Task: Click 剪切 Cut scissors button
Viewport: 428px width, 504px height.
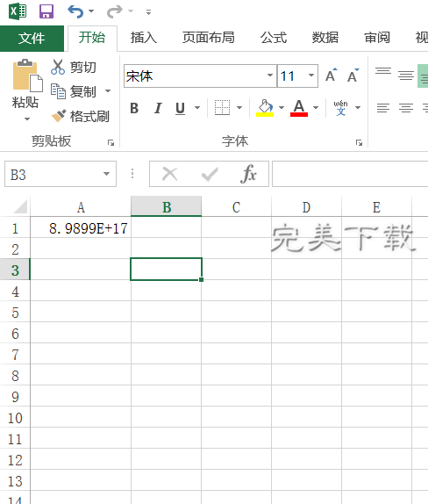Action: click(x=74, y=68)
